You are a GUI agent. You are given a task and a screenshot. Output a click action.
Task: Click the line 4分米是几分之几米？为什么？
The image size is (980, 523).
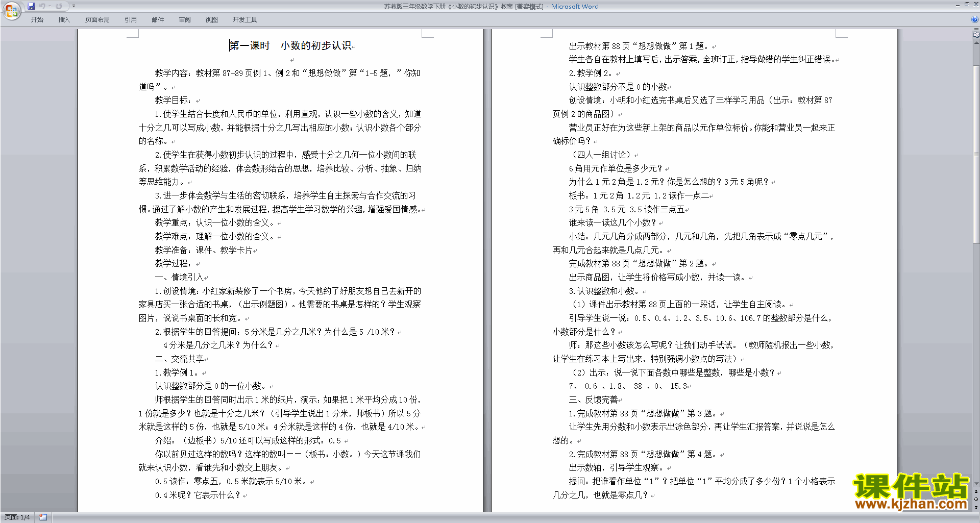pos(218,345)
